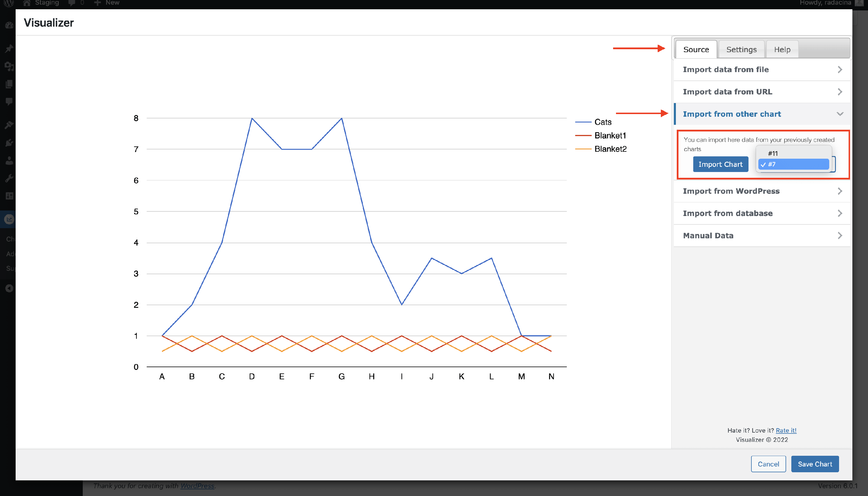Open Posts via the pushpin icon
Screen dimensions: 868x496
pos(9,49)
